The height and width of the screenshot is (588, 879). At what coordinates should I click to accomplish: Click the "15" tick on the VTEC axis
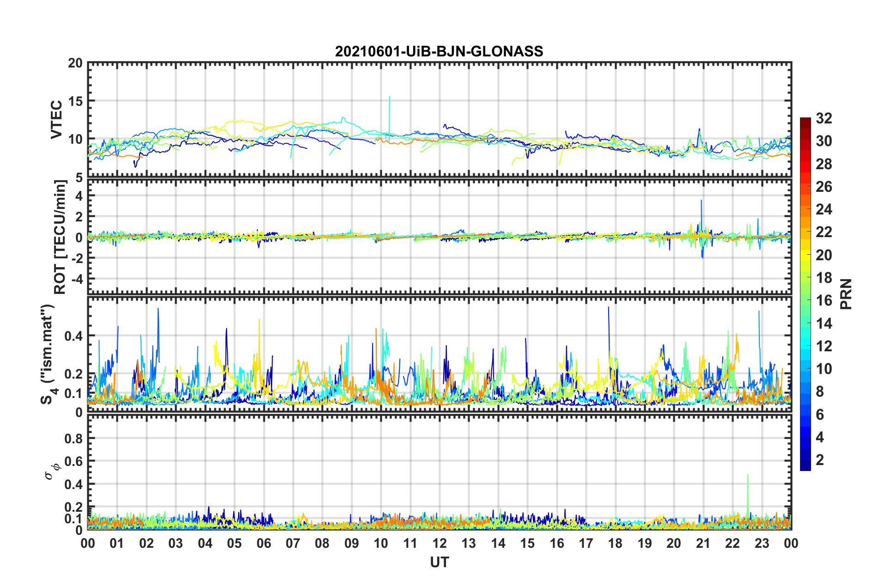(x=75, y=101)
